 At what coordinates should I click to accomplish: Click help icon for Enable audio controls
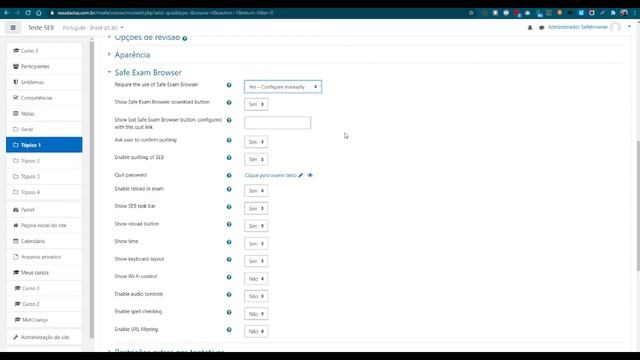229,294
